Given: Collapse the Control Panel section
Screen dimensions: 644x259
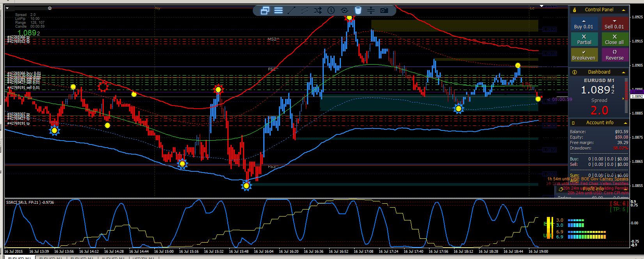Looking at the screenshot, I should click(x=623, y=10).
